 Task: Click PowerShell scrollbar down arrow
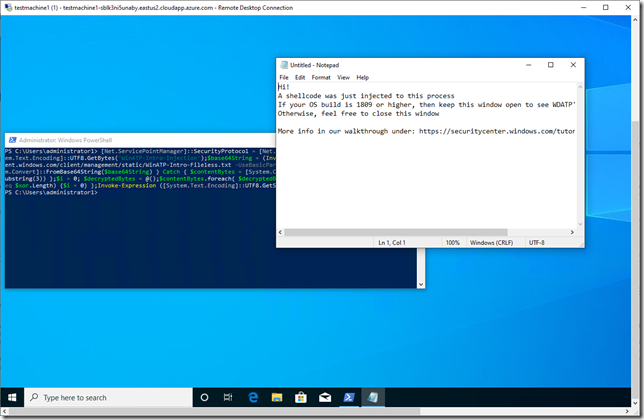tap(421, 284)
